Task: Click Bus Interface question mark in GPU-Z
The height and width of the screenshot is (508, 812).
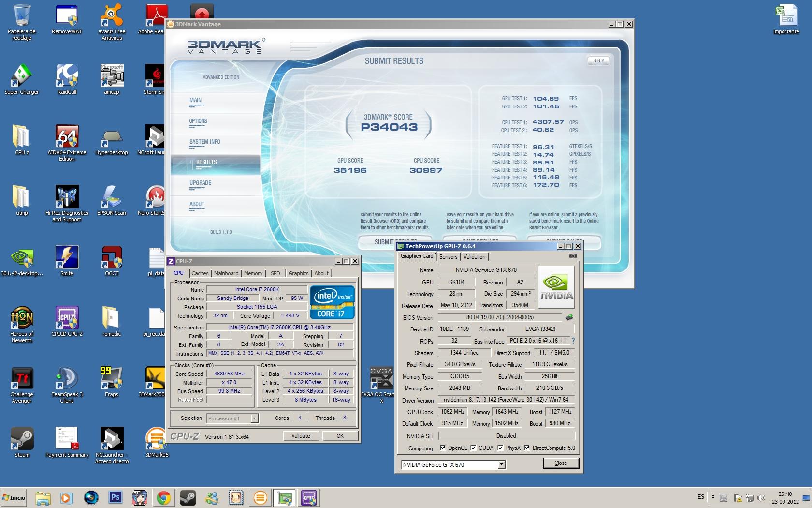Action: click(x=573, y=341)
